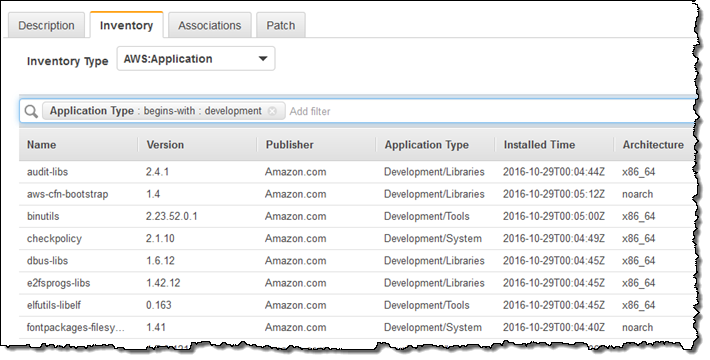This screenshot has width=710, height=360.
Task: Select the checkpolicy row
Action: [358, 239]
